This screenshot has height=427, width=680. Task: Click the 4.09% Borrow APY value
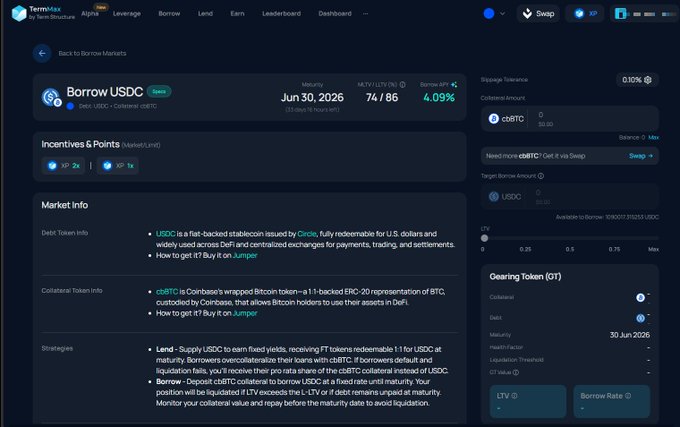pyautogui.click(x=439, y=98)
